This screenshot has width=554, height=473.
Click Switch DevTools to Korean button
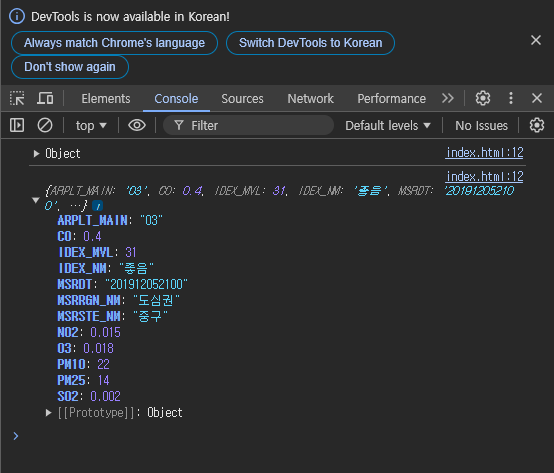point(310,43)
